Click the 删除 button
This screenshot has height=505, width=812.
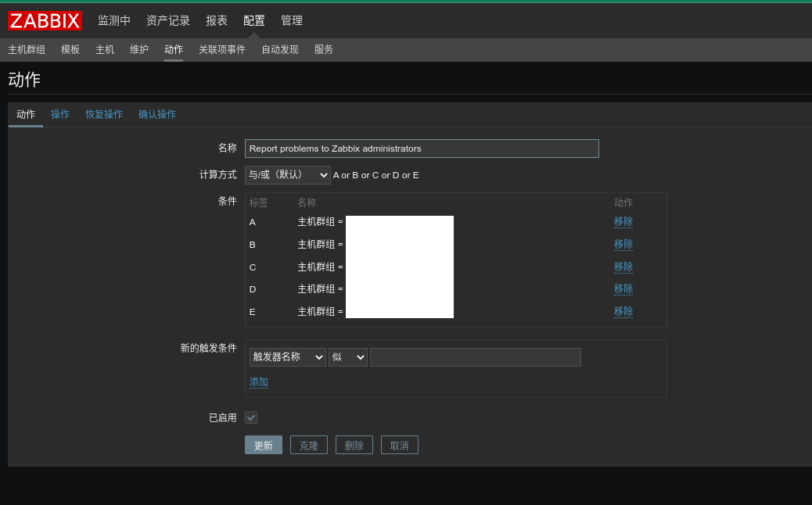point(354,445)
